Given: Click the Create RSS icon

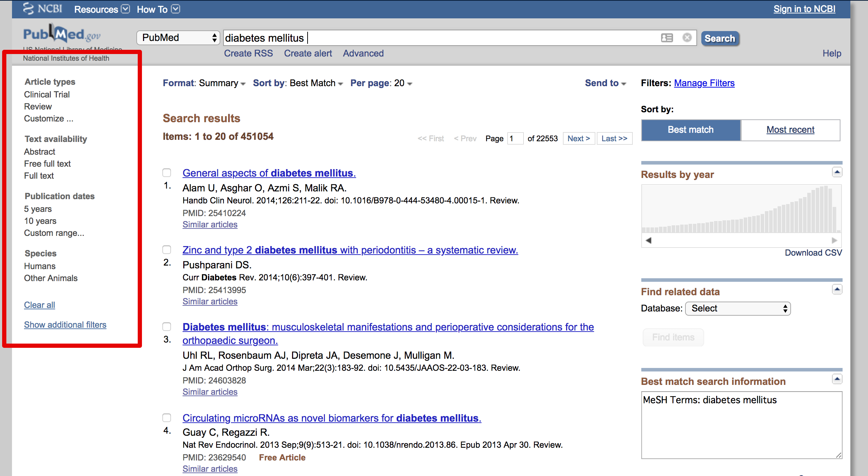Looking at the screenshot, I should (248, 53).
